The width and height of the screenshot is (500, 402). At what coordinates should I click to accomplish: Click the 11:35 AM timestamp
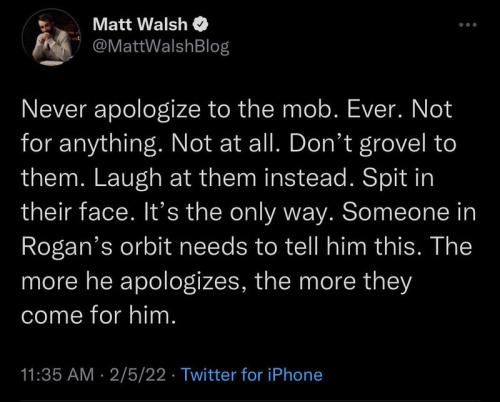[x=57, y=375]
